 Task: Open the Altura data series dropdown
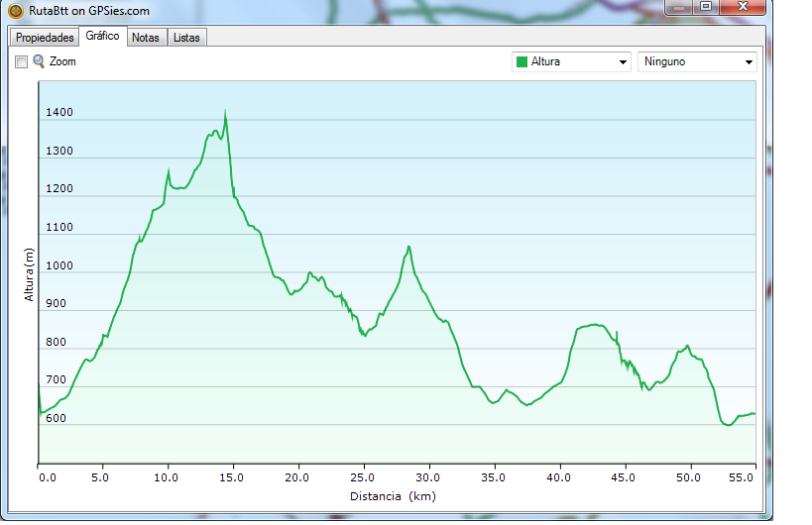[571, 61]
